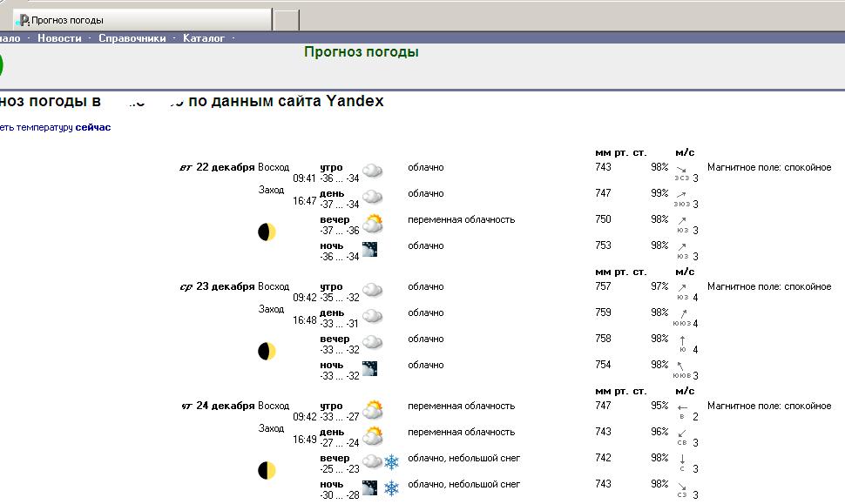The height and width of the screenshot is (504, 845).
Task: Click the snowflake icon in 24 декабря ночь row
Action: click(x=392, y=487)
